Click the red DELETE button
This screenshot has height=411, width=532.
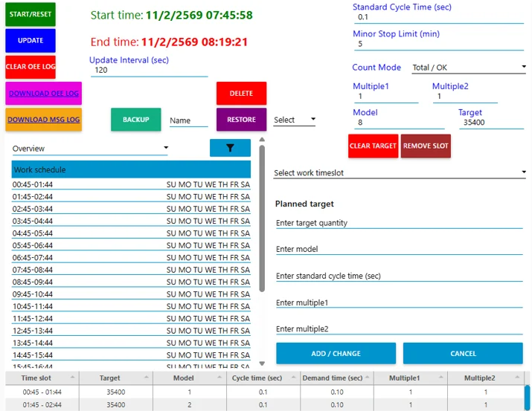point(241,94)
